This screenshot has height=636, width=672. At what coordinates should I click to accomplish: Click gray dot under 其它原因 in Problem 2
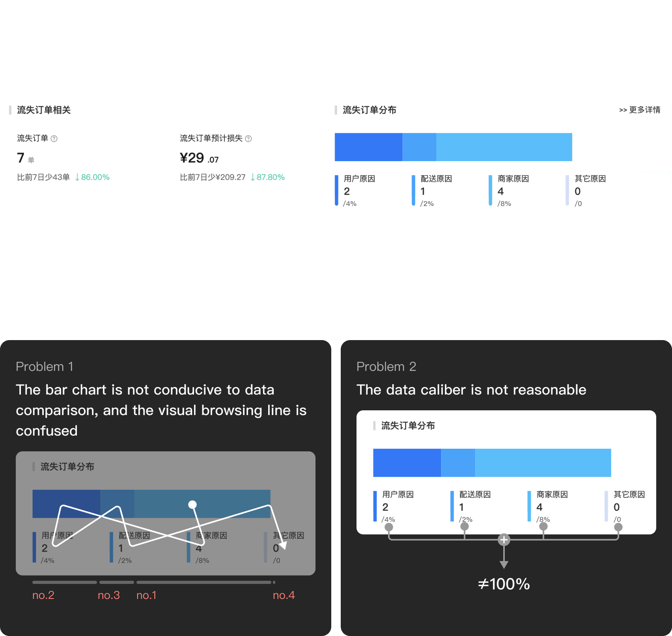(x=618, y=527)
